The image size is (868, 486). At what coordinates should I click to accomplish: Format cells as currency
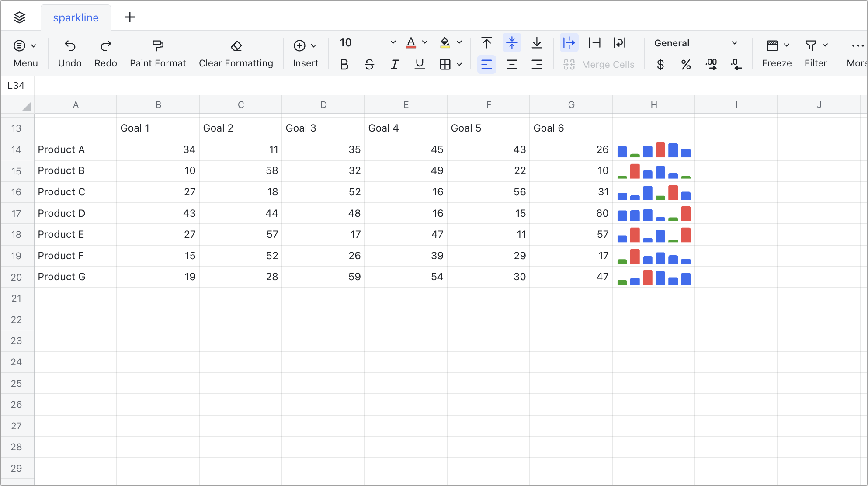660,64
